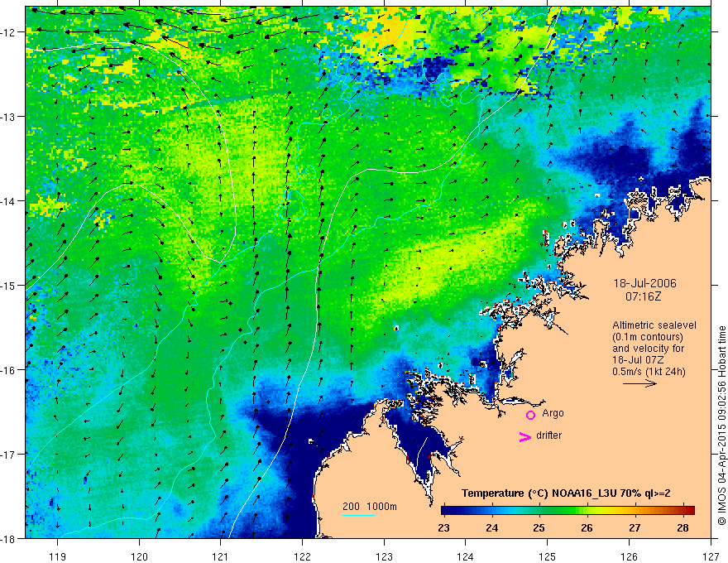Click latitude axis label -17
Viewport: 728px width, 563px height.
pyautogui.click(x=8, y=454)
